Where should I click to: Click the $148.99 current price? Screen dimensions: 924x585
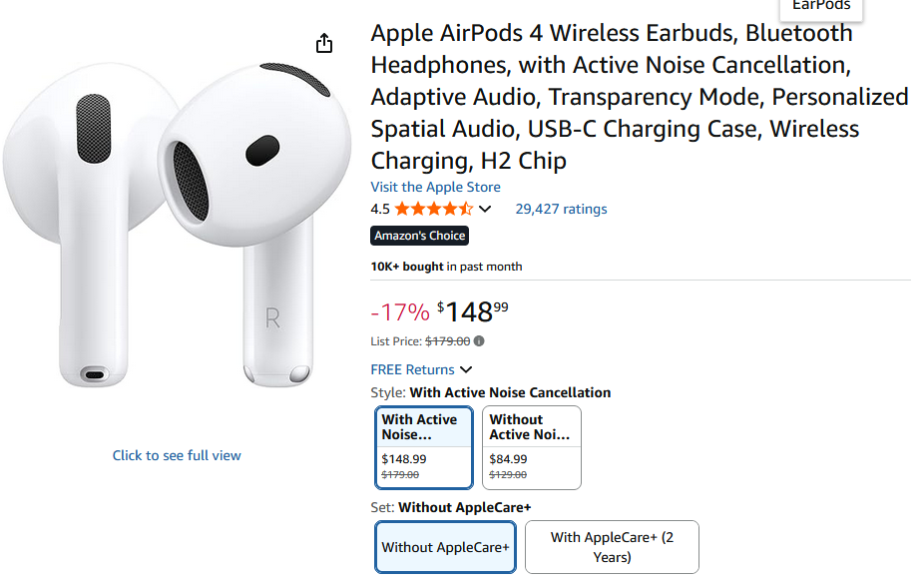point(473,311)
